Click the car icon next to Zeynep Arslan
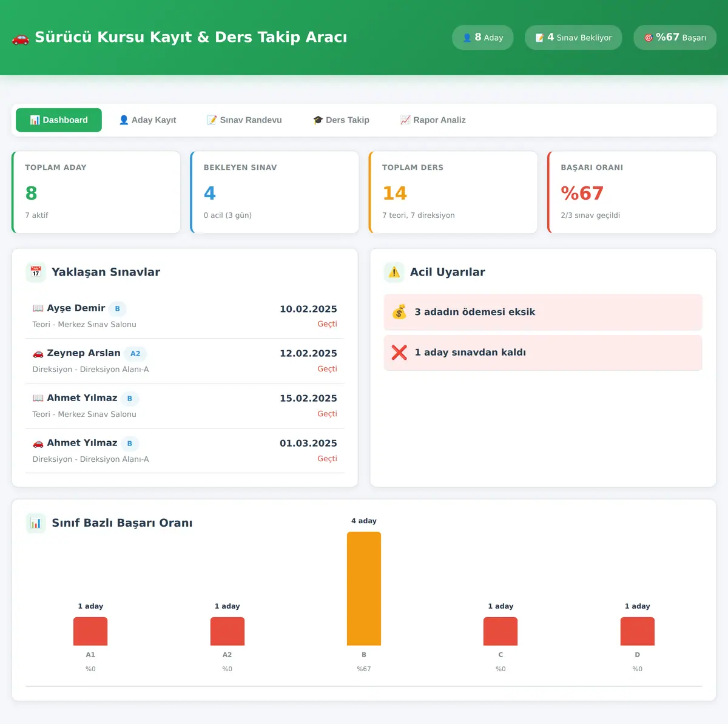 click(38, 353)
